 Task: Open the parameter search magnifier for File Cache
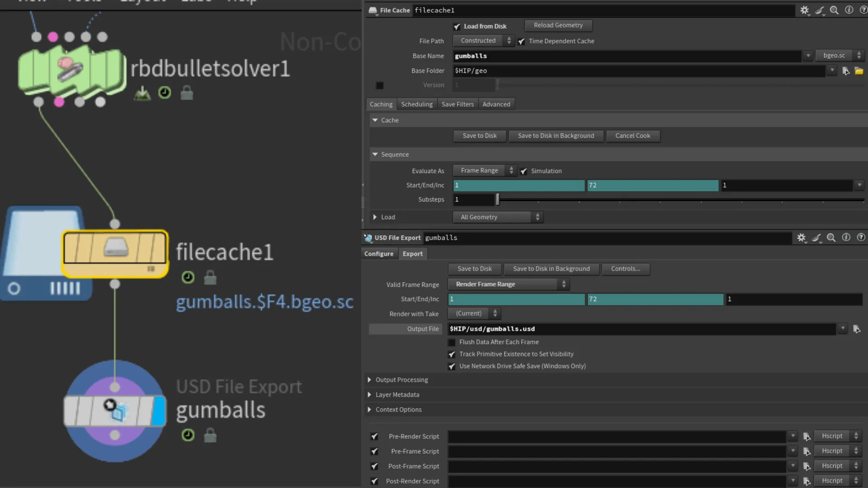pyautogui.click(x=835, y=10)
